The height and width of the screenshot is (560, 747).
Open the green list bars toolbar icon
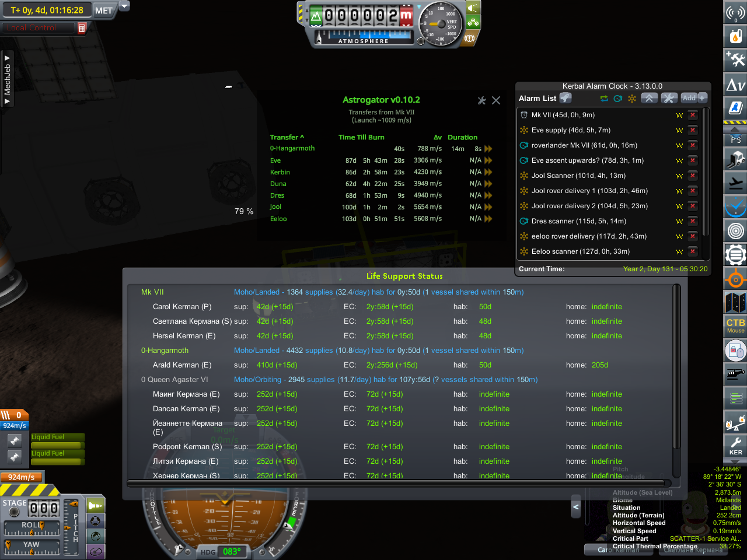coord(735,400)
